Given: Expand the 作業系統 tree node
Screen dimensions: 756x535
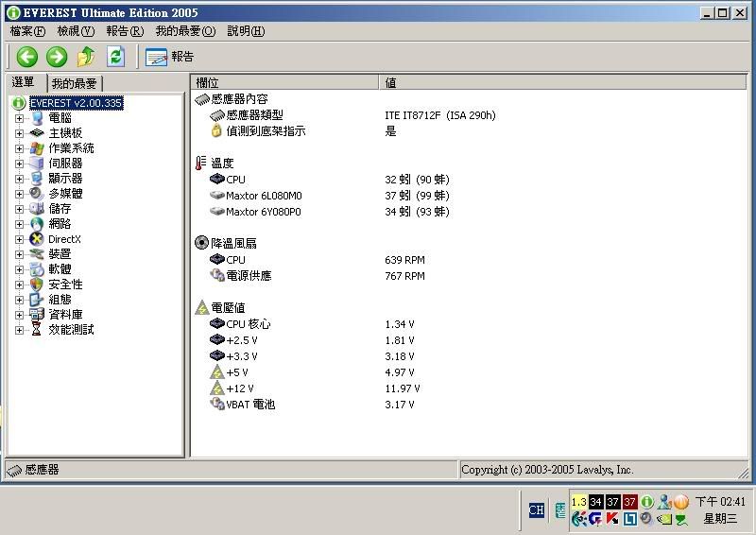Looking at the screenshot, I should point(19,148).
